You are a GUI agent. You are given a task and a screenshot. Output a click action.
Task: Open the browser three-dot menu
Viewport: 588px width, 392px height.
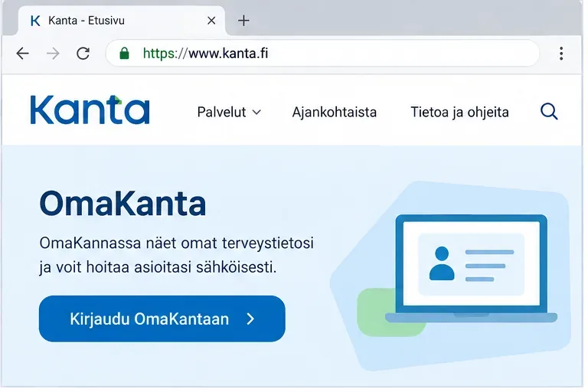561,54
